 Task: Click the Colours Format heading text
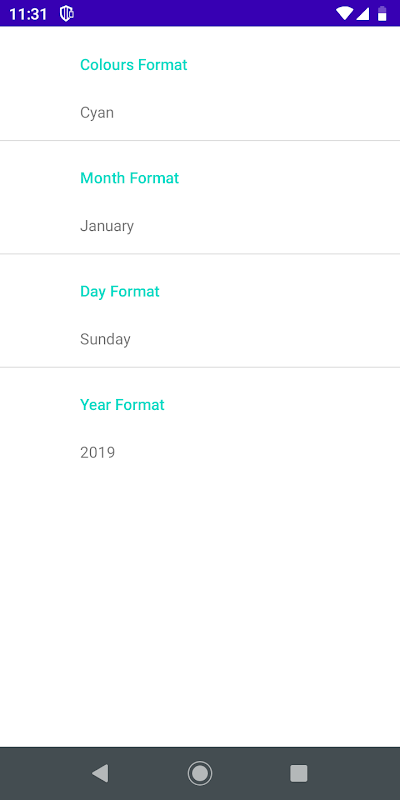point(134,65)
